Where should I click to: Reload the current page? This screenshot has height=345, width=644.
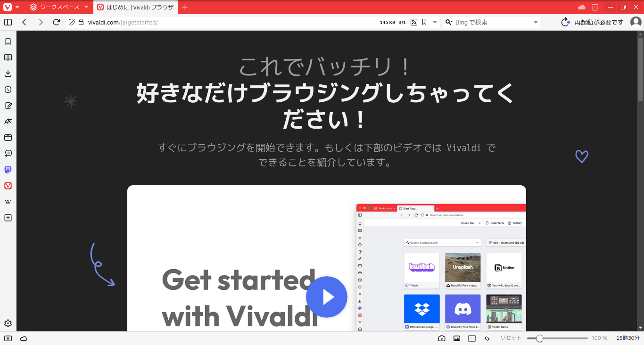click(x=57, y=22)
